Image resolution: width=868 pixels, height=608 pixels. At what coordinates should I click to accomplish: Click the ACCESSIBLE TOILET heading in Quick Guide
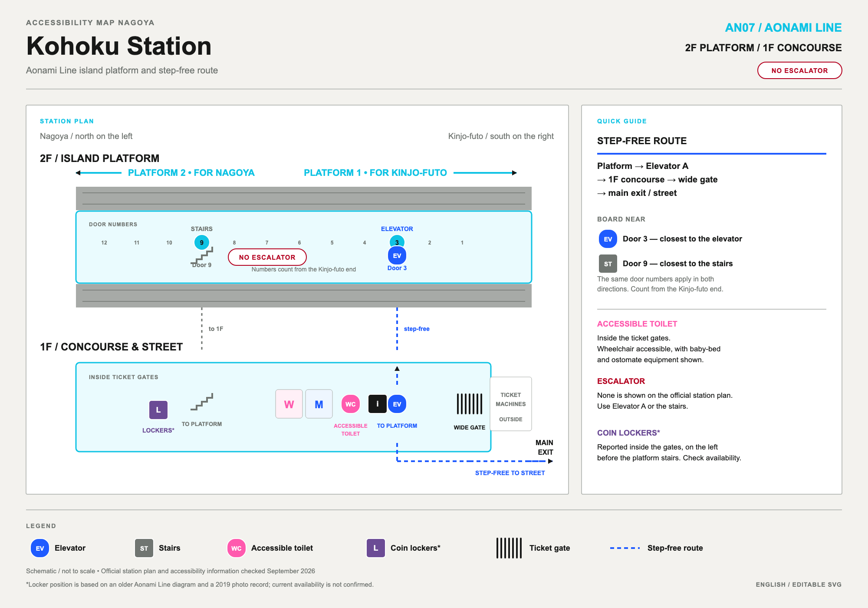637,324
